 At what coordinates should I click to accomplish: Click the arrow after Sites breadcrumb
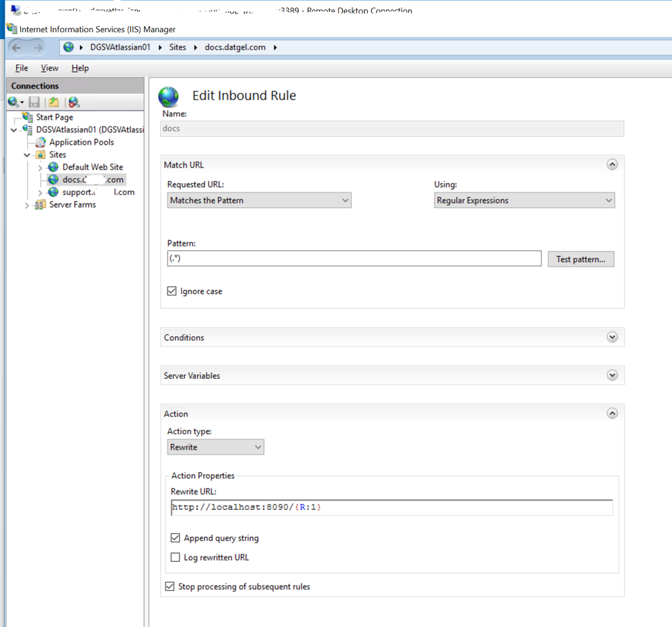(x=196, y=48)
